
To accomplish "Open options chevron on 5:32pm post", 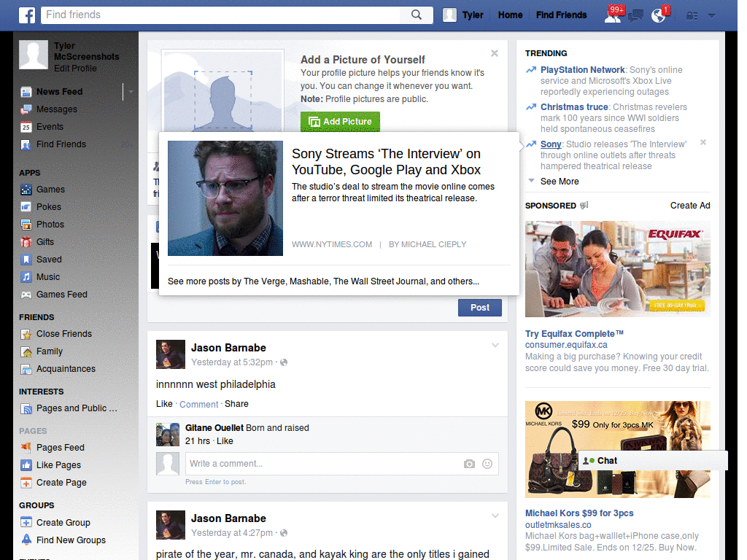I will [x=495, y=345].
